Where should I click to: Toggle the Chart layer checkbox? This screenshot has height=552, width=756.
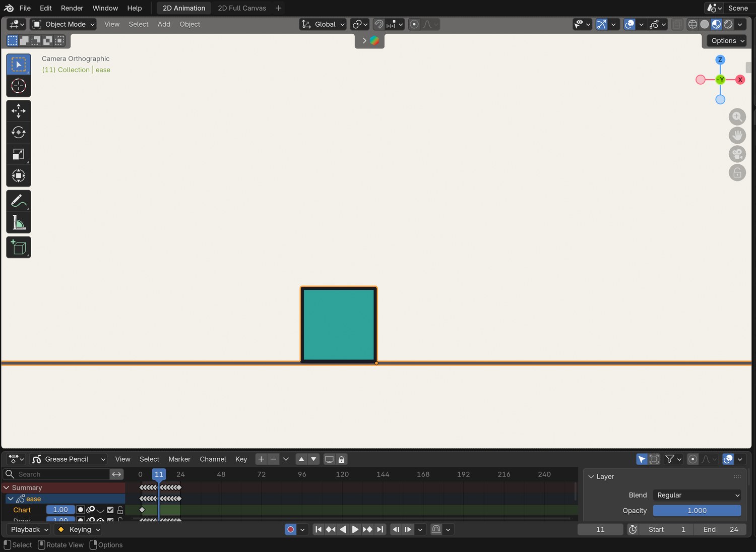coord(110,510)
